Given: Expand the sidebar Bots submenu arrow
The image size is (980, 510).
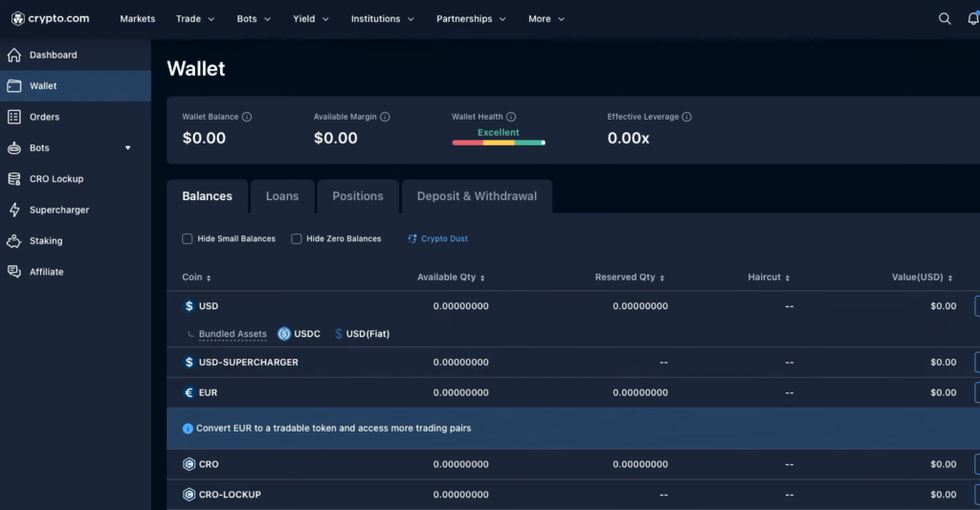Looking at the screenshot, I should (x=127, y=148).
